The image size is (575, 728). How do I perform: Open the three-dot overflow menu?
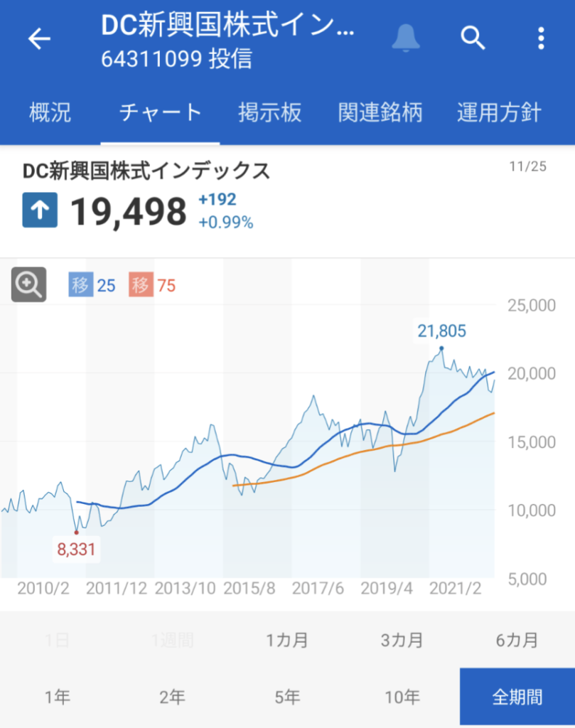pos(541,38)
